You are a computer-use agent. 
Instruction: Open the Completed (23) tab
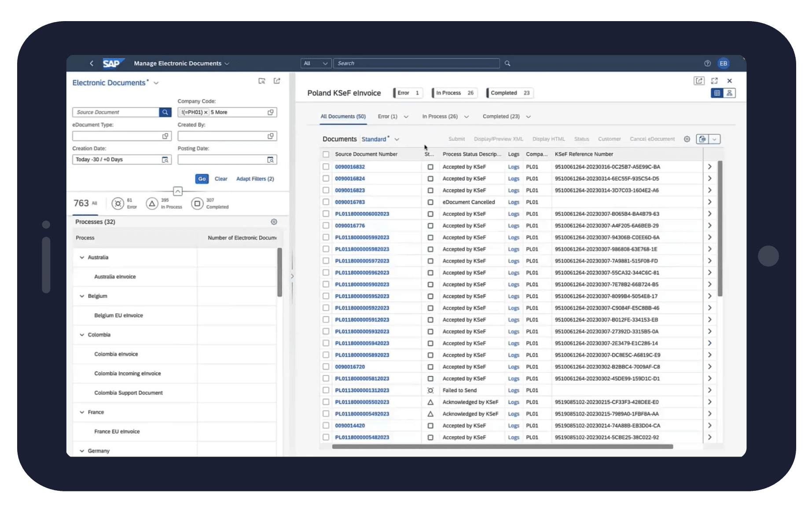(501, 117)
